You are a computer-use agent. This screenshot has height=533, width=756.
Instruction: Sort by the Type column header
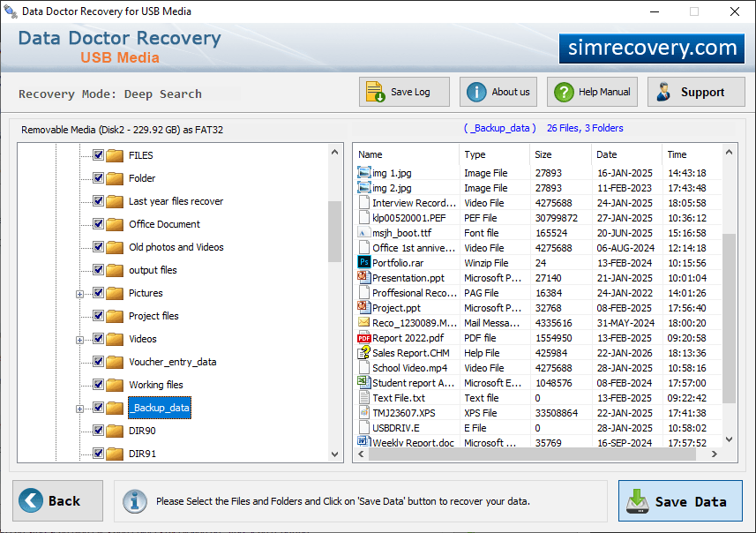click(x=494, y=154)
